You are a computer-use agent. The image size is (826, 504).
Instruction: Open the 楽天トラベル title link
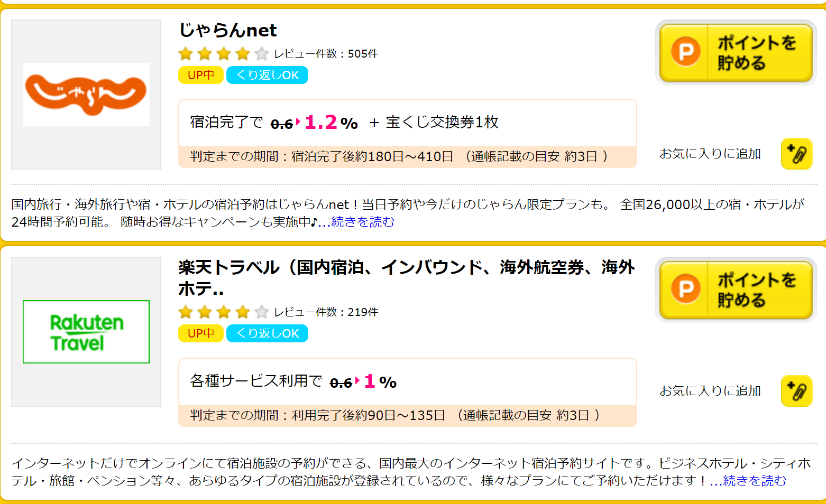click(x=406, y=268)
